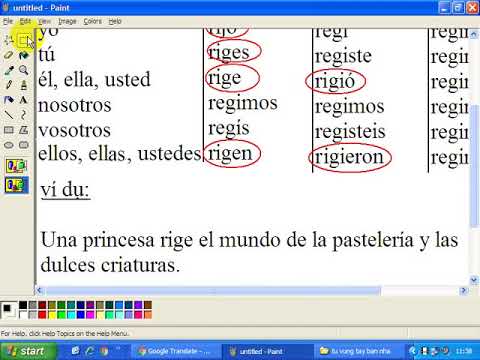This screenshot has height=360, width=480.
Task: Select the Rounded Rectangle tool
Action: coord(23,145)
